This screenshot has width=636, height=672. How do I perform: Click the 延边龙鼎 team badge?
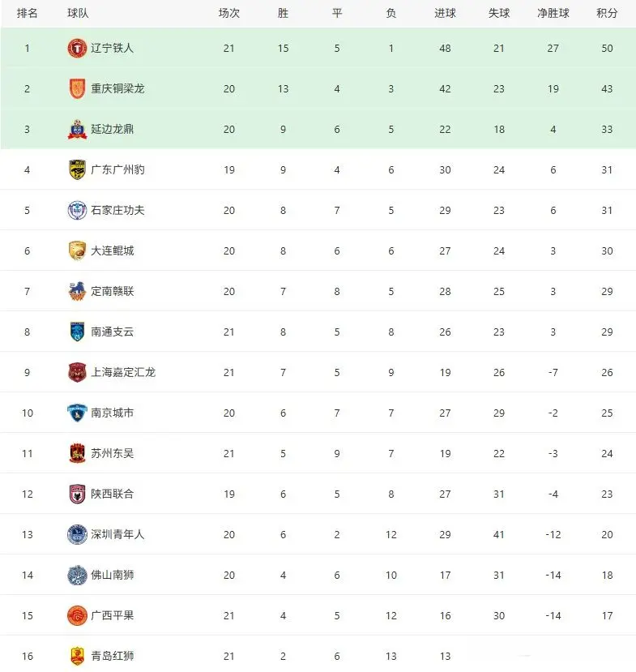tap(77, 130)
